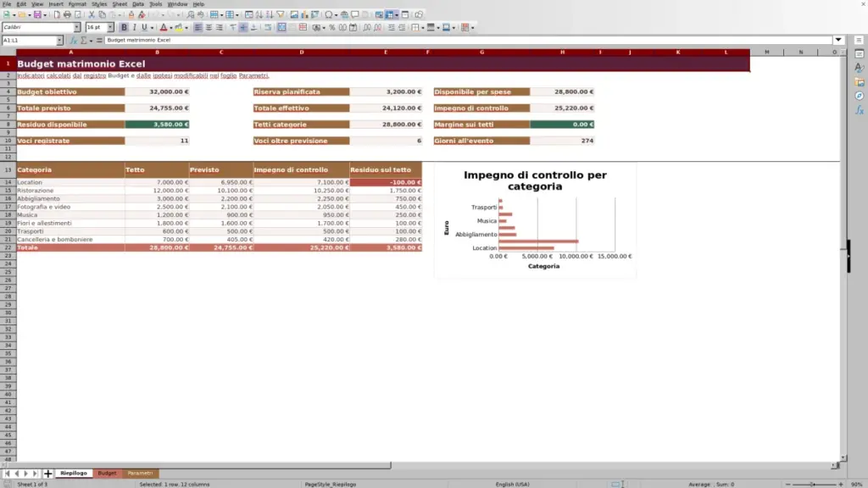Open the sidebar Gallery panel icon
The width and height of the screenshot is (868, 488).
point(860,82)
